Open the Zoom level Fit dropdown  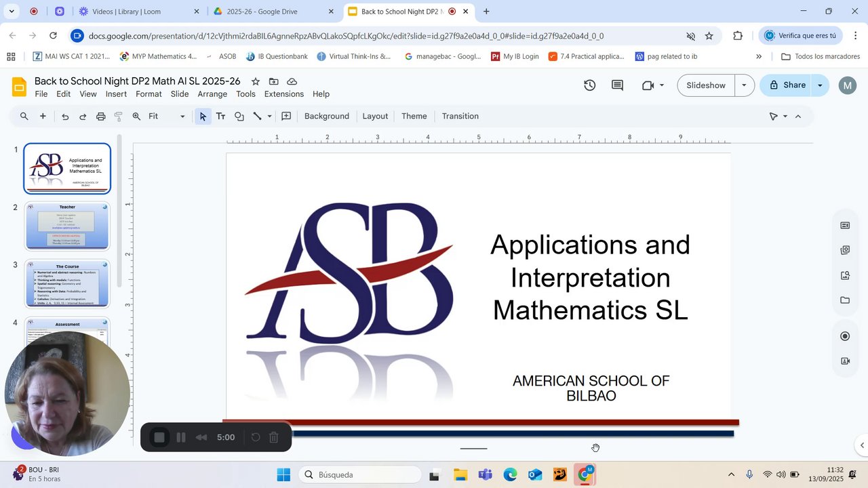click(167, 117)
